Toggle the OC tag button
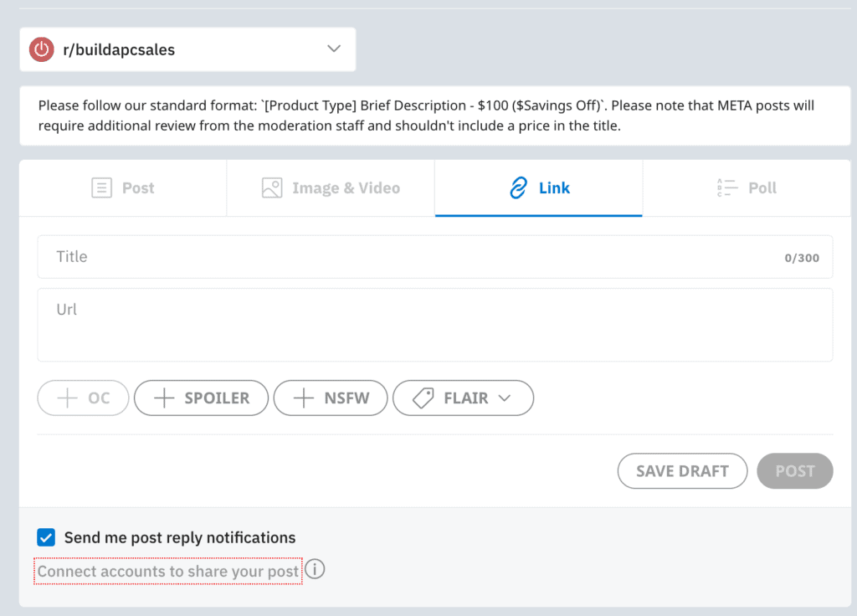The image size is (857, 616). (x=83, y=398)
